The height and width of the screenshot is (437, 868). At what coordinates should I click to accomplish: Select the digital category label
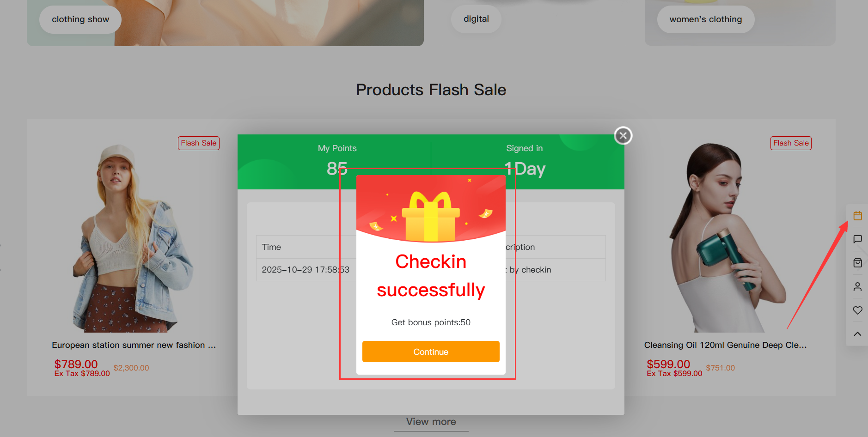point(476,19)
